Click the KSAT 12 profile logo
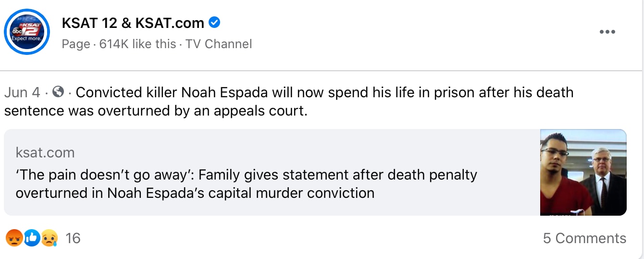This screenshot has height=259, width=644. tap(27, 32)
